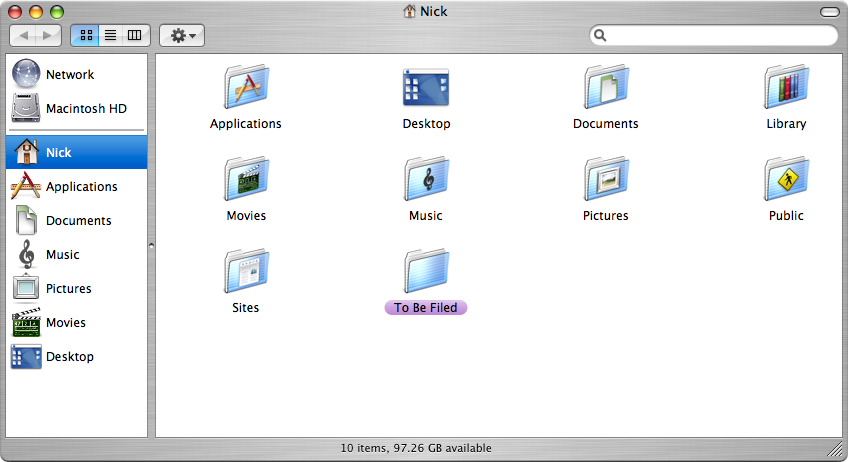The width and height of the screenshot is (848, 462).
Task: Click "10 items, 97.26 GB available" status text
Action: pyautogui.click(x=416, y=448)
